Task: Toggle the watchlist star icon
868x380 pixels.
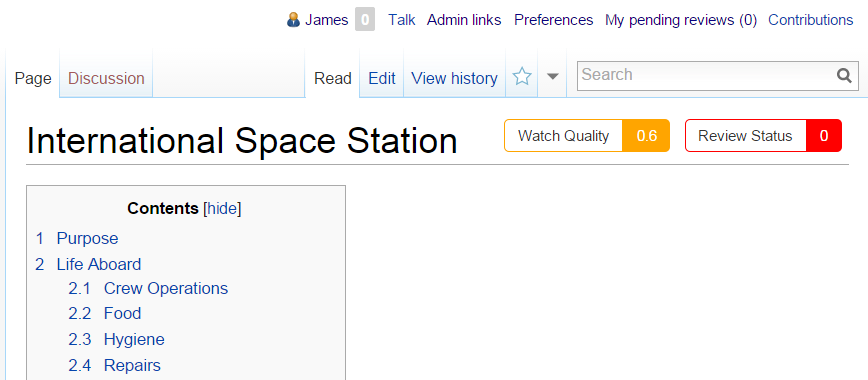Action: tap(521, 76)
